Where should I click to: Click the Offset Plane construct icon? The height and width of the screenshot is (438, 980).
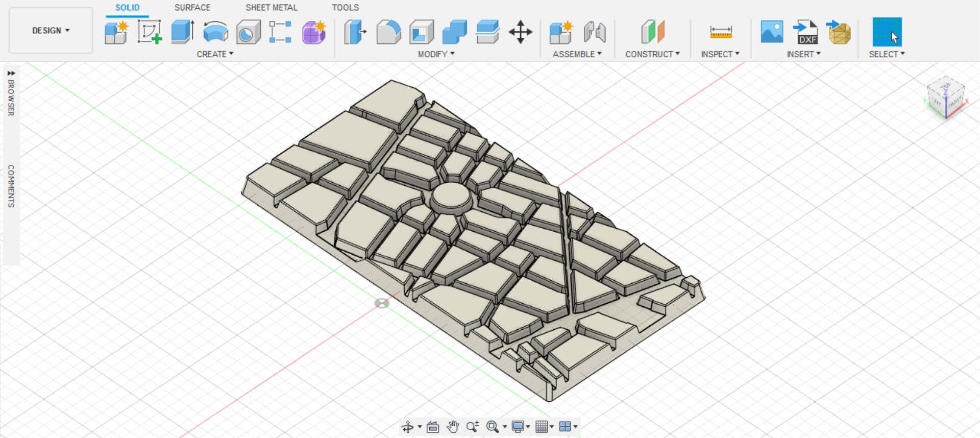pos(653,32)
